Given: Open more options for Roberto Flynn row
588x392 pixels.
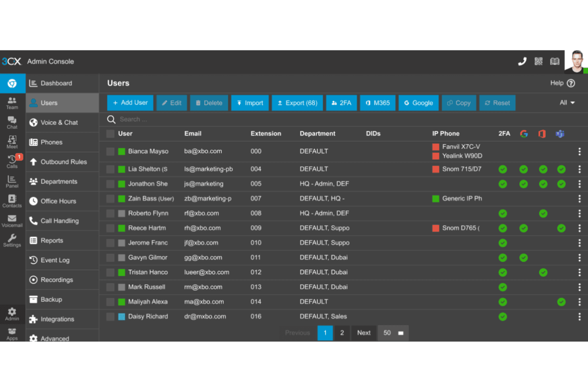Looking at the screenshot, I should [x=579, y=213].
